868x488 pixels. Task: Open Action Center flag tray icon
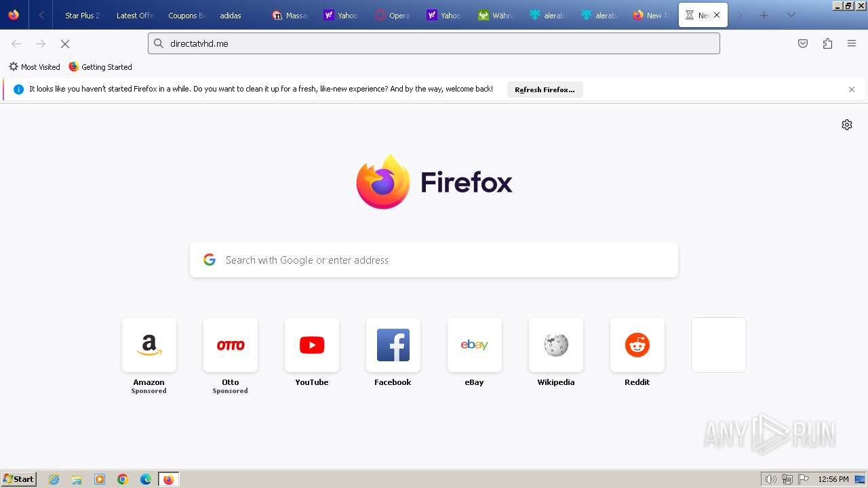[804, 479]
